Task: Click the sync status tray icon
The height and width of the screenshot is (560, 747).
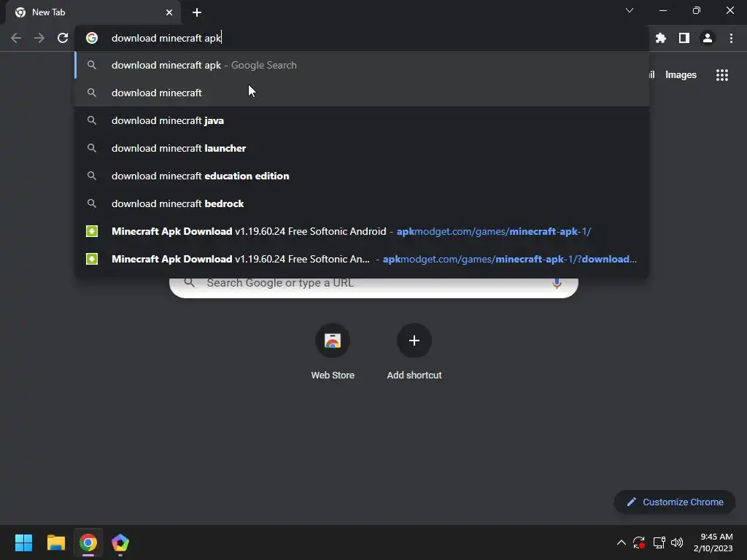Action: click(639, 542)
